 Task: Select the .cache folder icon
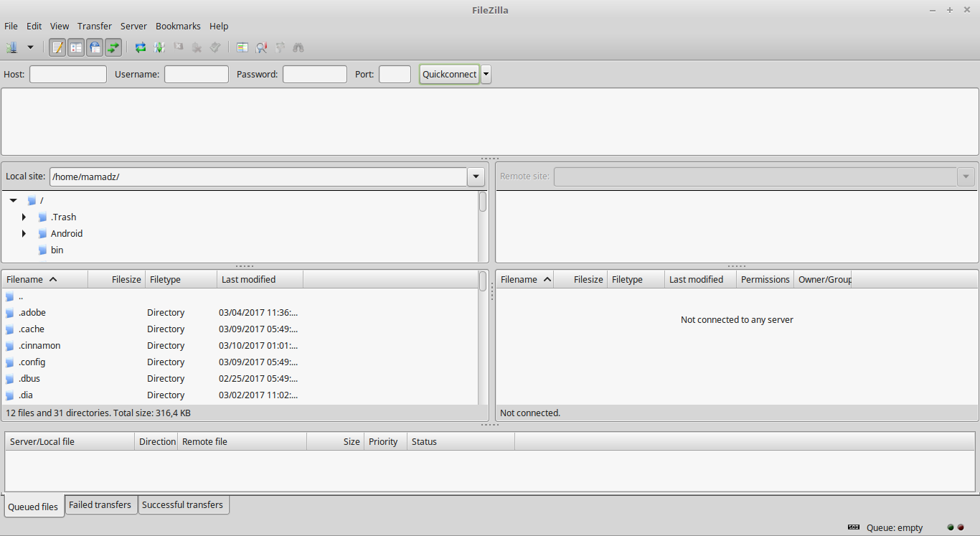pos(10,329)
